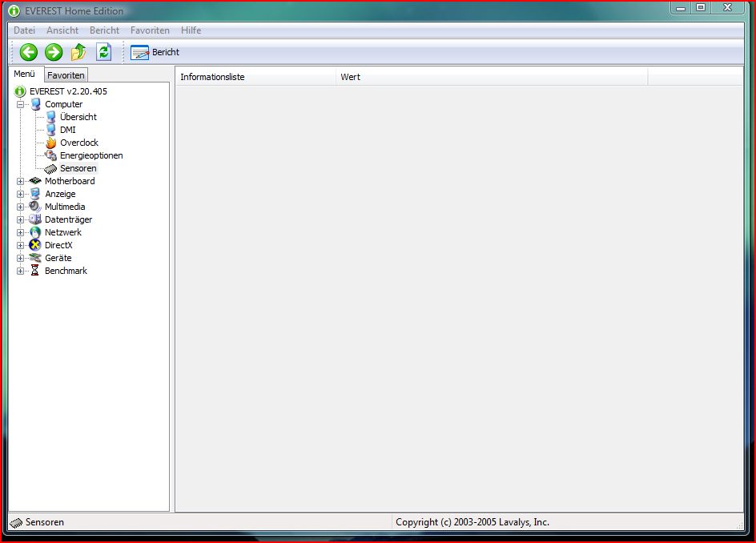Collapse the Computer tree node
The height and width of the screenshot is (543, 756).
[x=20, y=104]
